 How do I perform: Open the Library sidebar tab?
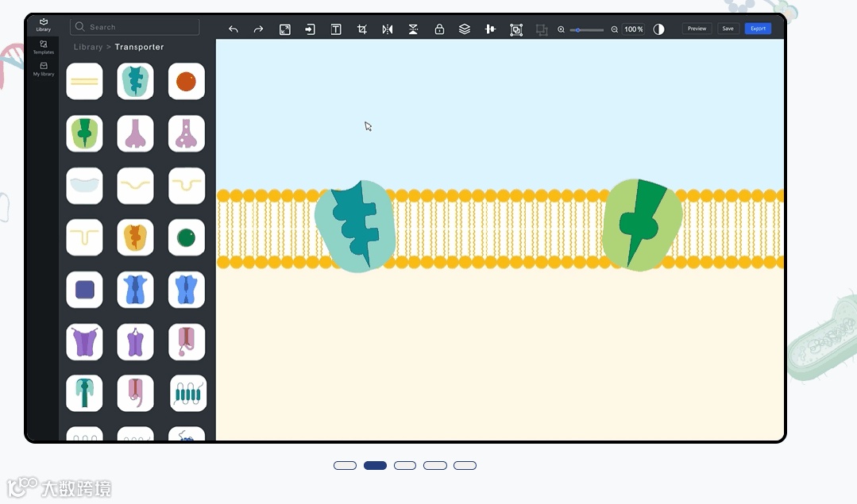click(43, 25)
